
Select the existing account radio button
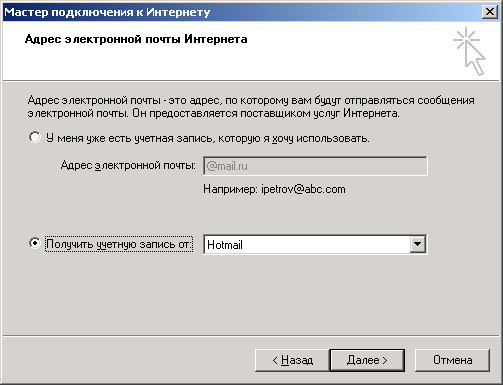click(35, 137)
